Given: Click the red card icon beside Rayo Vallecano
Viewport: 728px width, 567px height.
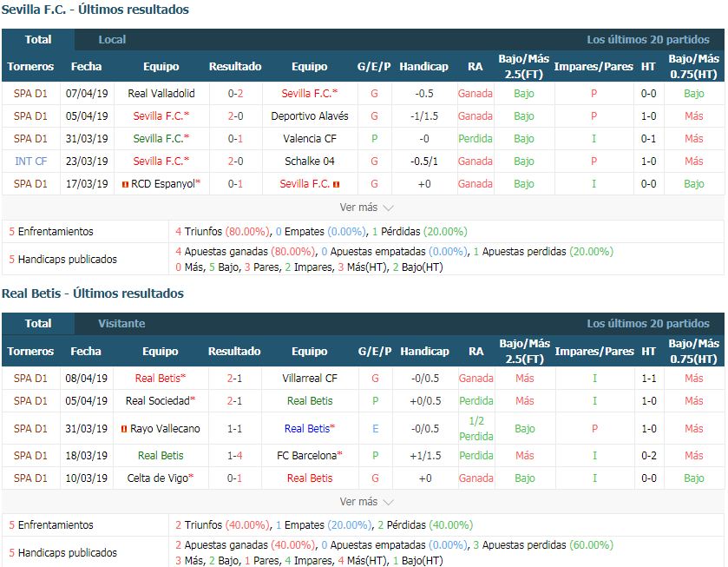Looking at the screenshot, I should click(124, 429).
